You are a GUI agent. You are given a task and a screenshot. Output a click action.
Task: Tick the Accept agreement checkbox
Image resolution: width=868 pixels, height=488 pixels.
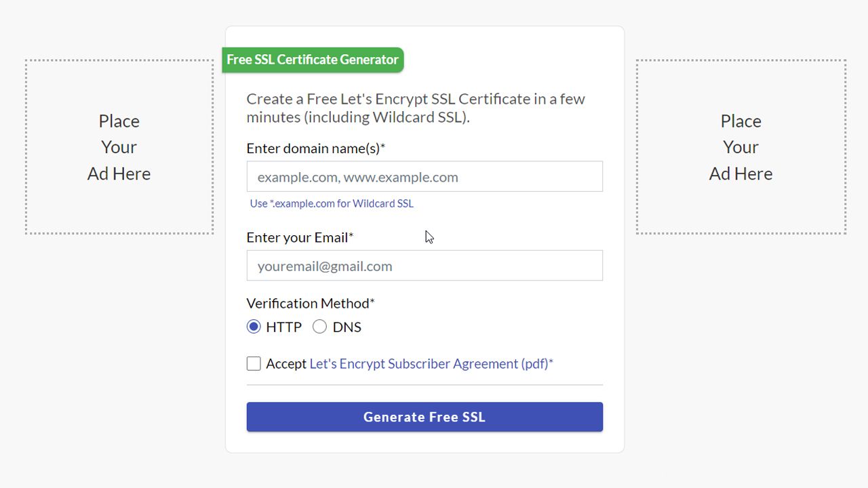coord(254,364)
